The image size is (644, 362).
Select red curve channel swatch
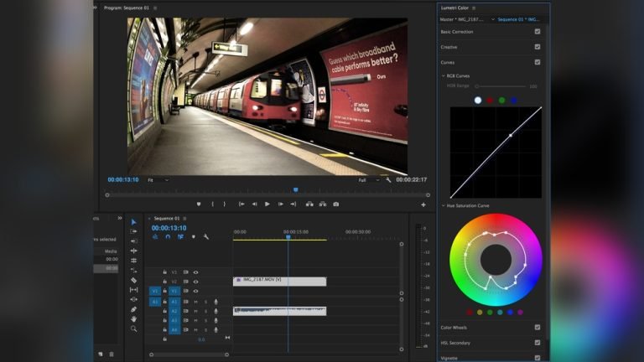[490, 101]
